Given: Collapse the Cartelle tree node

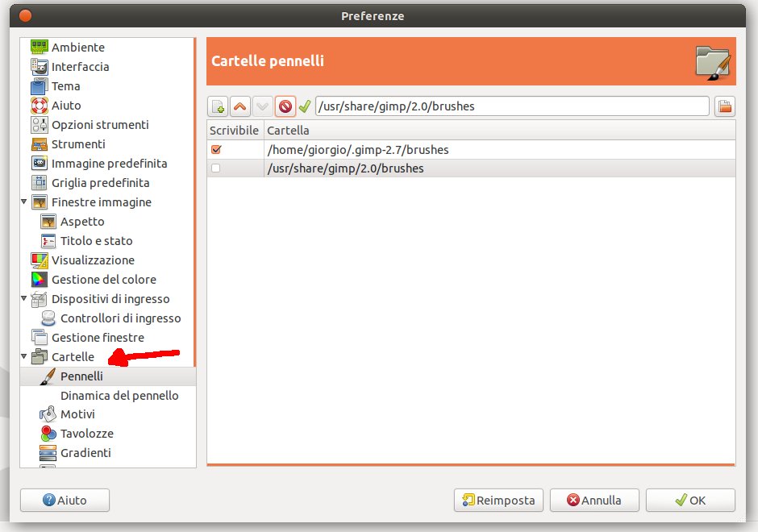Looking at the screenshot, I should point(23,356).
